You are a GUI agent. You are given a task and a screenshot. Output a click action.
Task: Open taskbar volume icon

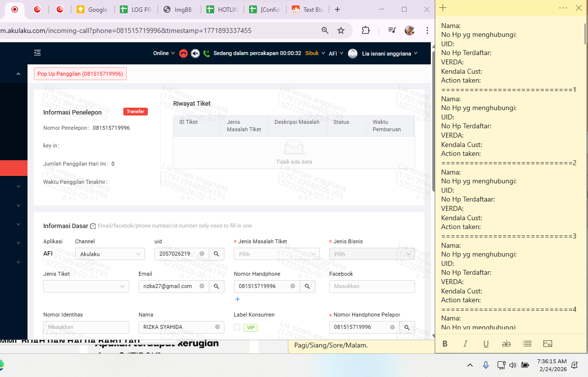(513, 365)
